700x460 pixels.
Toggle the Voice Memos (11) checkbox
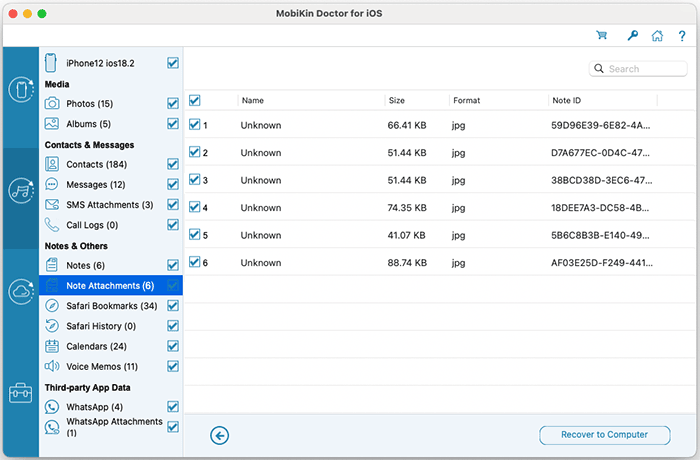click(x=173, y=366)
